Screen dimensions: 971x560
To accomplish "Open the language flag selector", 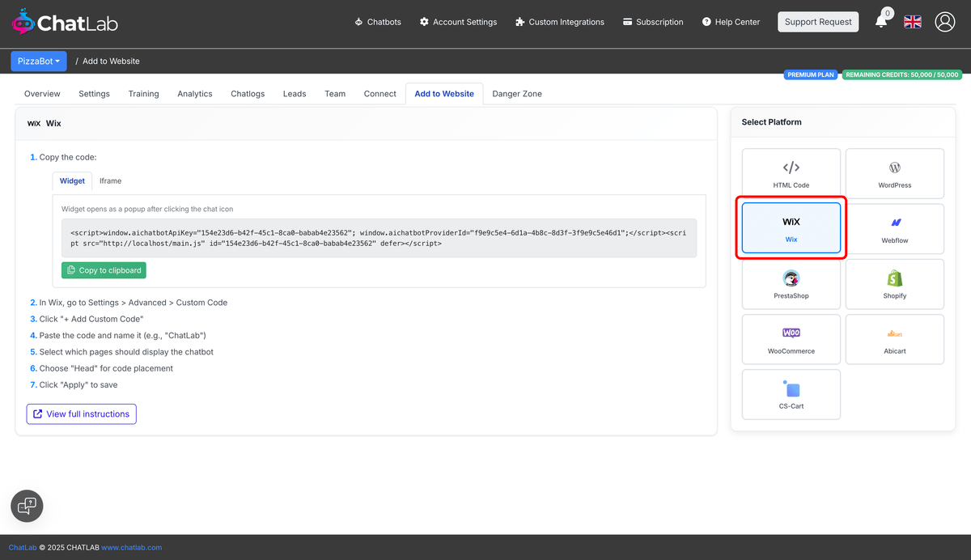I will (x=913, y=22).
